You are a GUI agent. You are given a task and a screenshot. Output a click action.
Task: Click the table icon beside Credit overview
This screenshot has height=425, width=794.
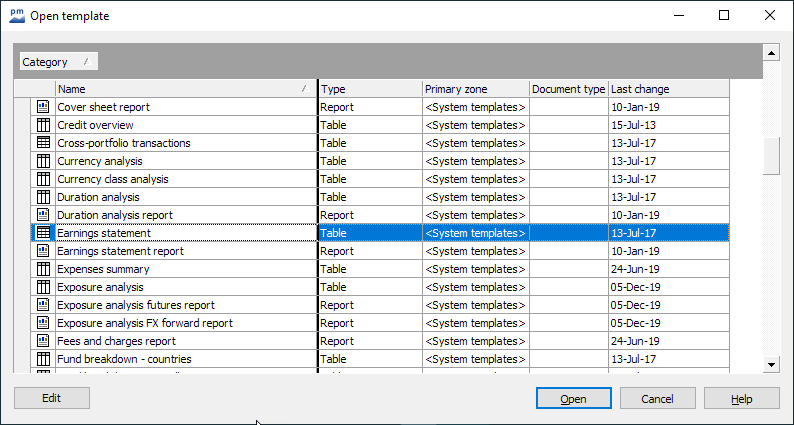tap(43, 125)
